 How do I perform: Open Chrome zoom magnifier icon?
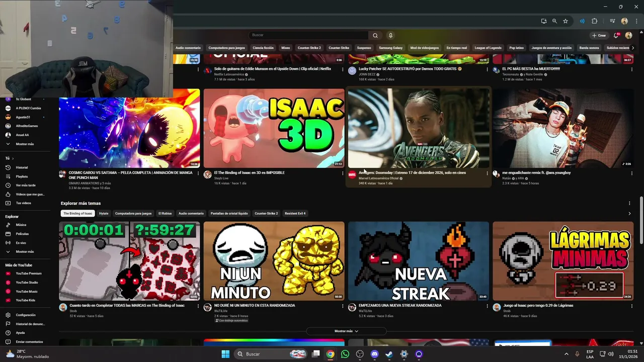coord(554,21)
